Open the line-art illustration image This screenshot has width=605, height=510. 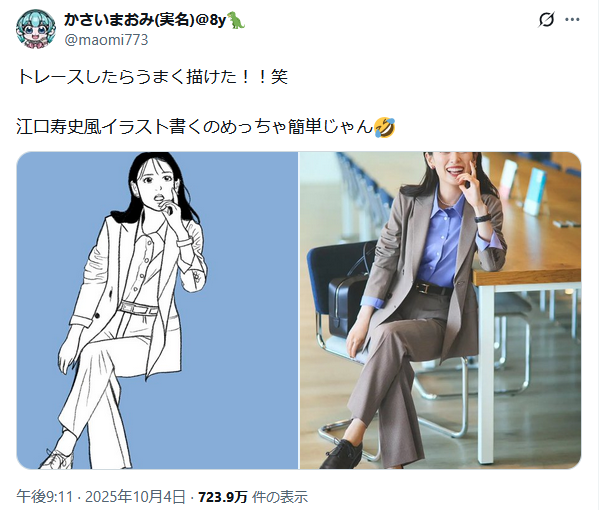(x=157, y=310)
